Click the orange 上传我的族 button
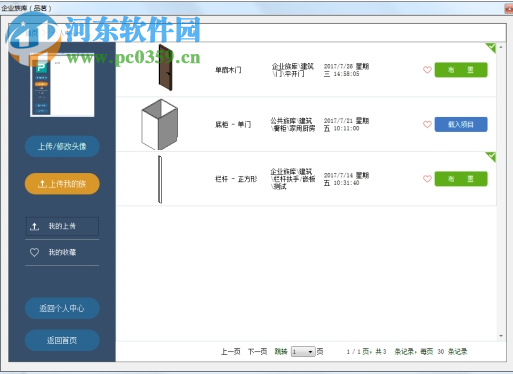Viewport: 513px width, 374px height. [x=62, y=184]
